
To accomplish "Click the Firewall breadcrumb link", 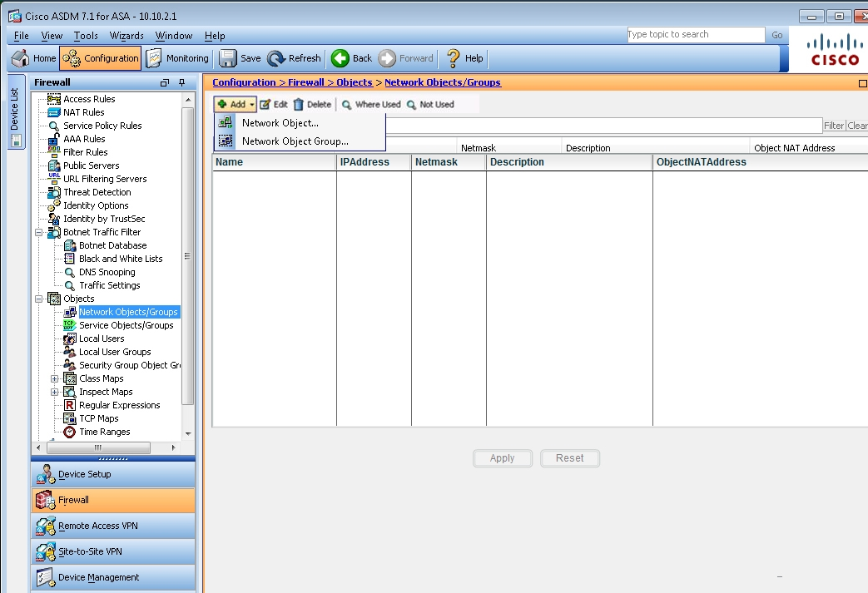I will point(305,82).
